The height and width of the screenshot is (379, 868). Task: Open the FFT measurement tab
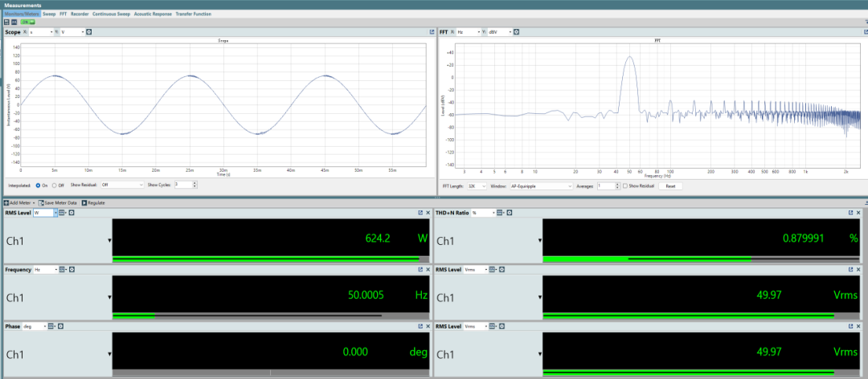(x=63, y=14)
